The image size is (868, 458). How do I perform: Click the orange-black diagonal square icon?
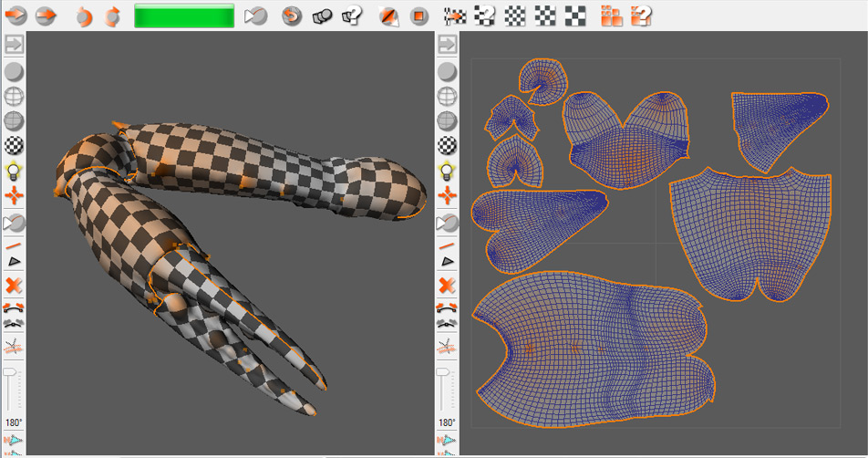pos(389,16)
